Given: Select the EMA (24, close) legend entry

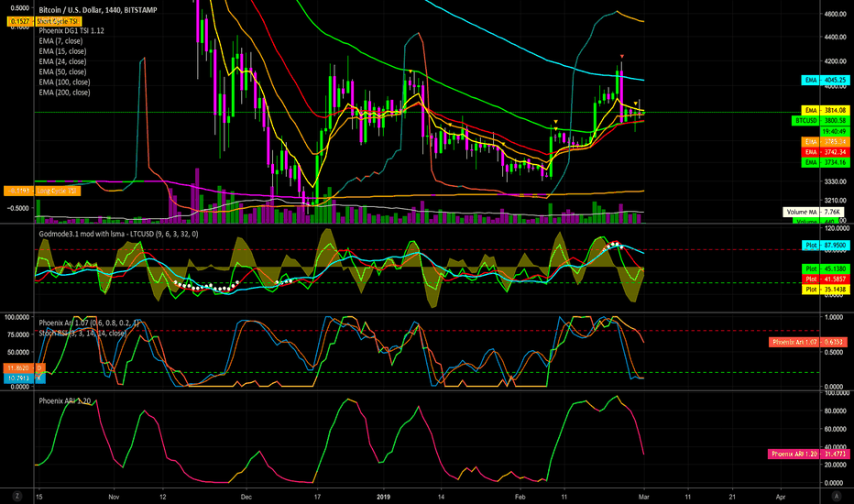Looking at the screenshot, I should (62, 61).
